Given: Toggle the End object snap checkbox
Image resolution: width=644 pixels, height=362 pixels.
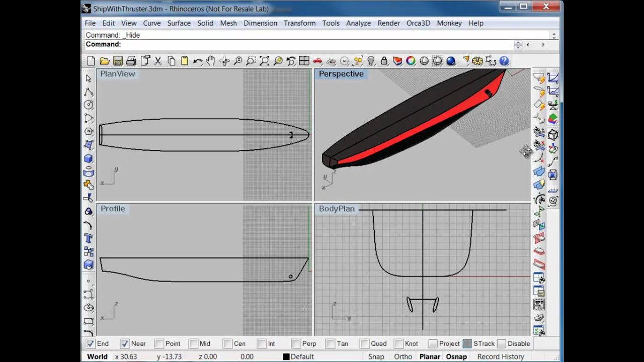Looking at the screenshot, I should point(91,343).
